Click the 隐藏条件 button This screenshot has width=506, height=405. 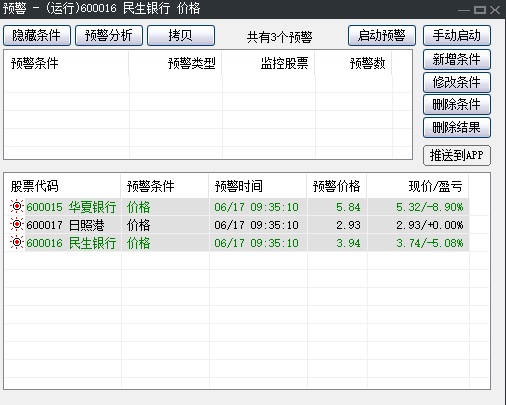(37, 35)
